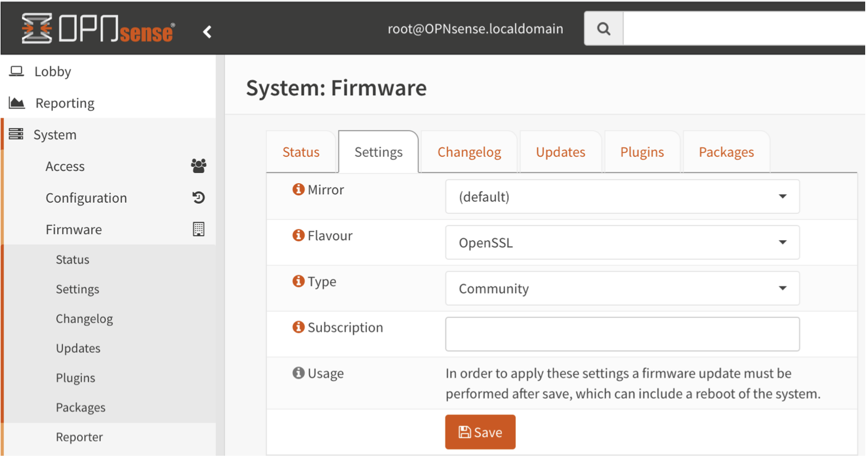Switch to the Packages tab

pos(726,152)
